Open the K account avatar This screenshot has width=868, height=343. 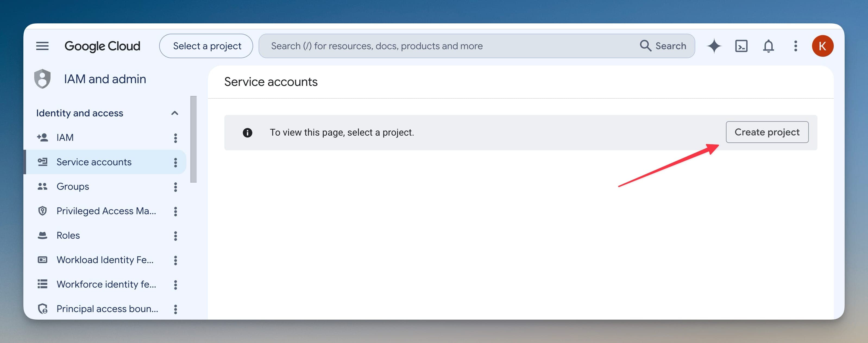823,46
